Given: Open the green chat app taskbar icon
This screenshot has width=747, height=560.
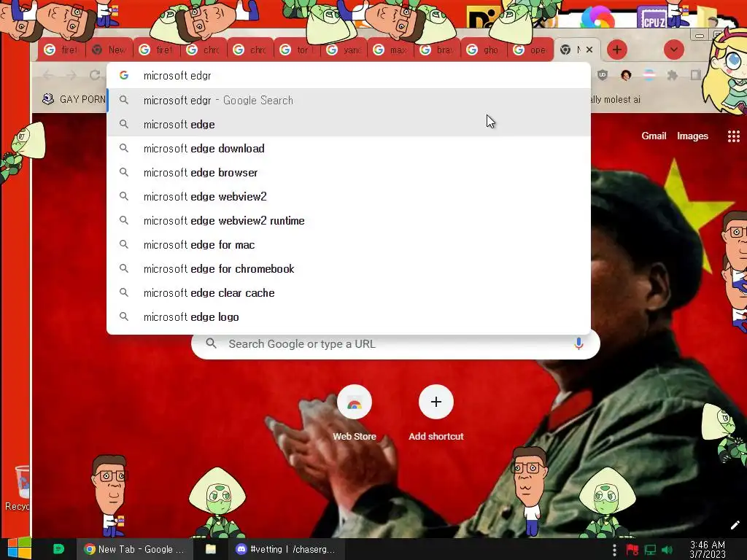Looking at the screenshot, I should tap(58, 549).
